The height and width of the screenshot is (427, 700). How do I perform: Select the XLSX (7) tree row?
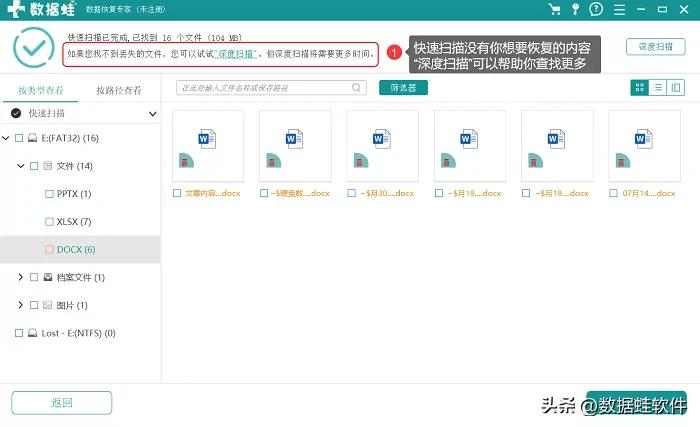[80, 222]
